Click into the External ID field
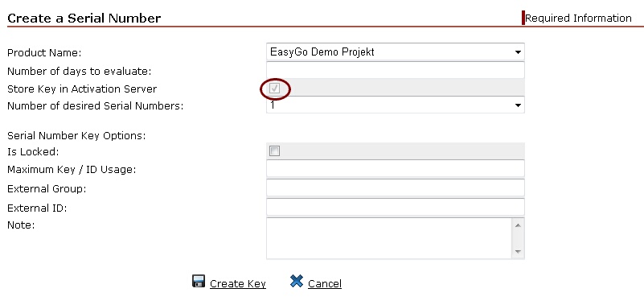 tap(395, 207)
